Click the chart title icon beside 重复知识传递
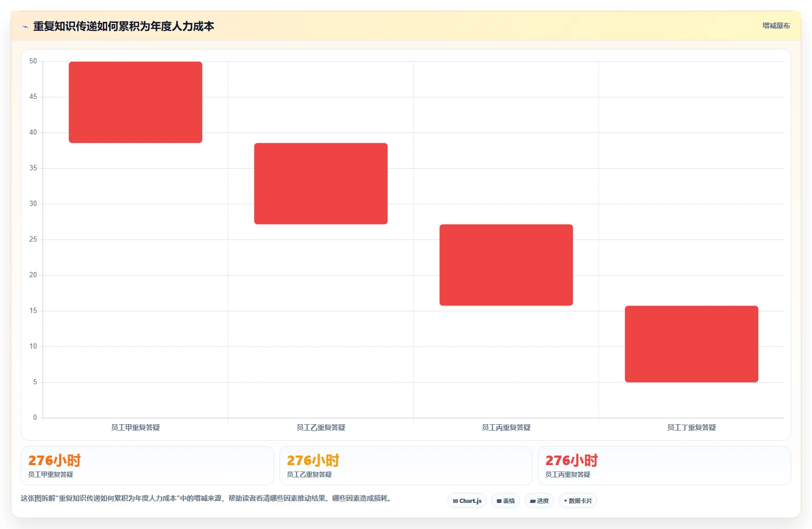Screen dimensions: 812x529 point(25,27)
